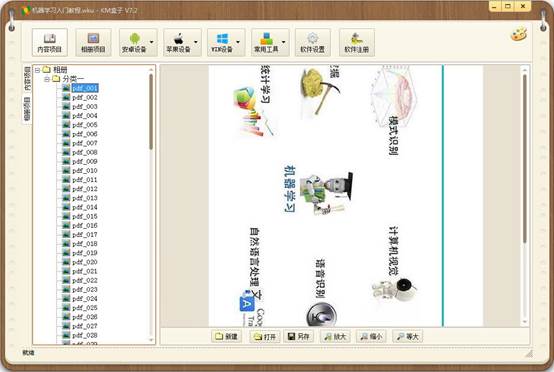The width and height of the screenshot is (554, 372).
Task: Click the image icon beside pdf_002
Action: point(66,97)
